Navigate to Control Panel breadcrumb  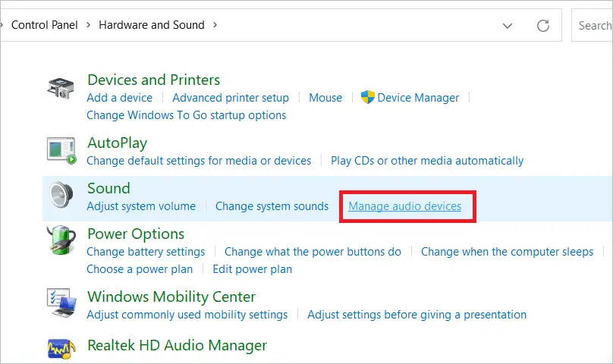click(45, 25)
